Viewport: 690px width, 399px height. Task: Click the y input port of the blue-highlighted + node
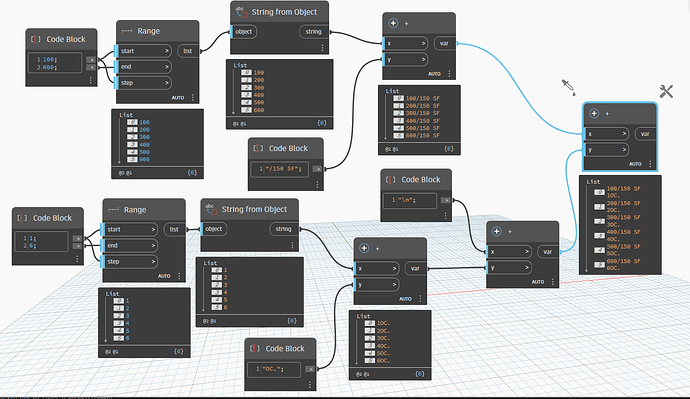(606, 150)
